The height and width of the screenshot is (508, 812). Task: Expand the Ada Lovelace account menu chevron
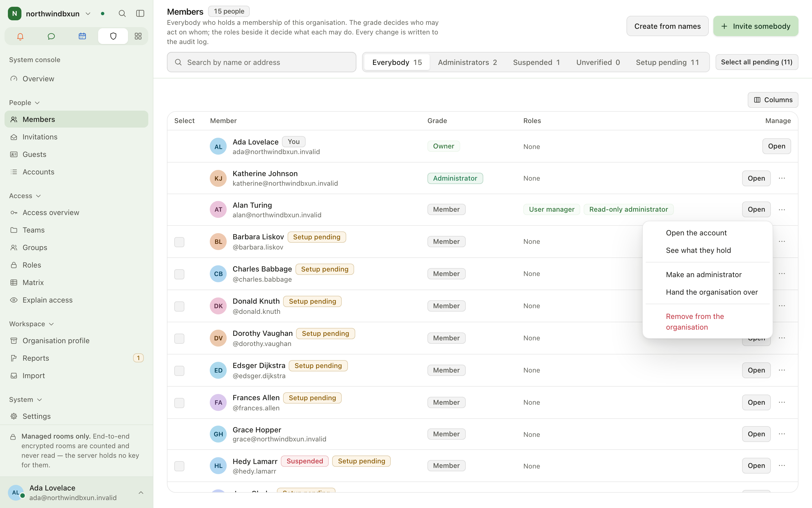[x=141, y=492]
